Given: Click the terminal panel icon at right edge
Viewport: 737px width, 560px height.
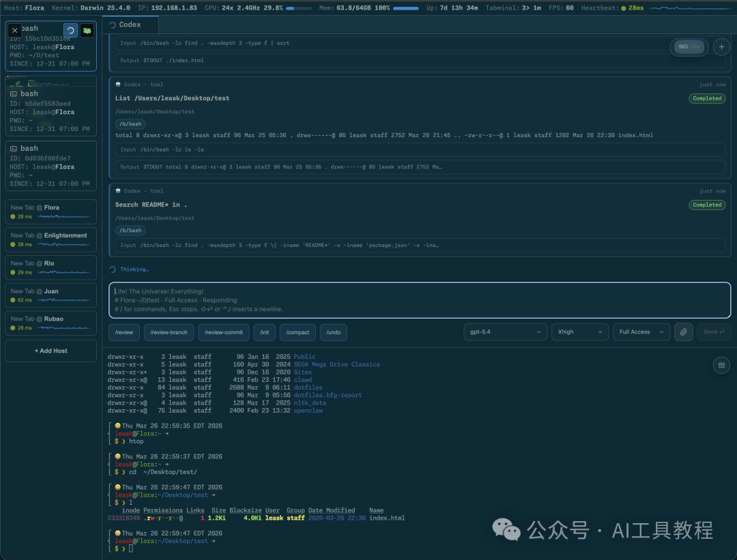Looking at the screenshot, I should tap(720, 365).
